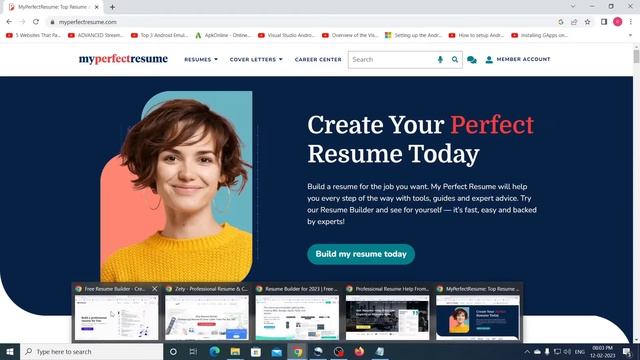Click the Google icon in the address bar
Screen dimensions: 640x360
click(x=561, y=22)
